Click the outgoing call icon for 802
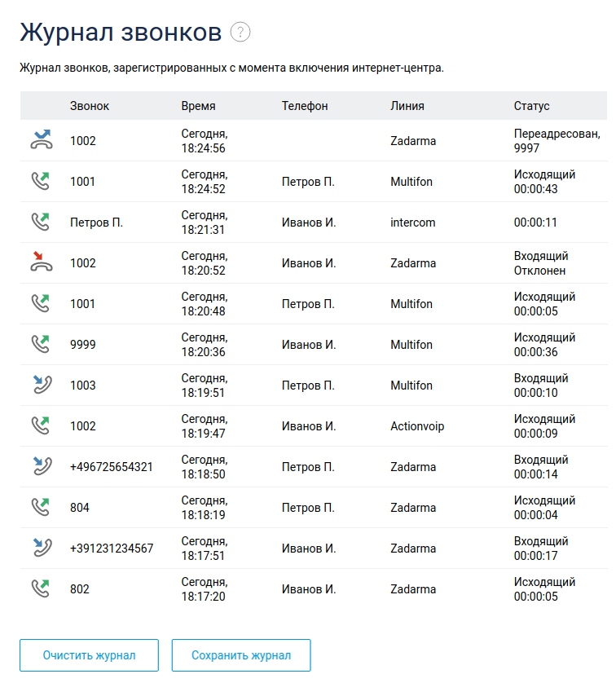The image size is (616, 683). pyautogui.click(x=41, y=588)
